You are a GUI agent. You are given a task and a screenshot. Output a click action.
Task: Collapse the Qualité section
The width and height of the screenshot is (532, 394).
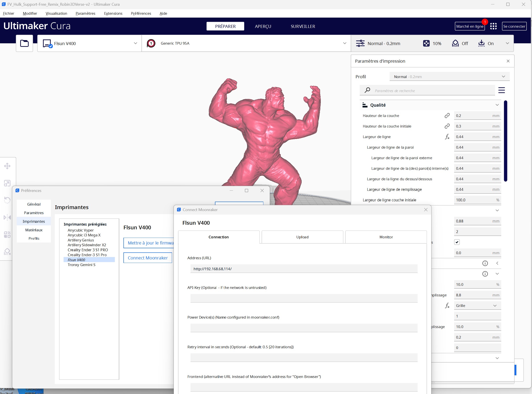[497, 105]
